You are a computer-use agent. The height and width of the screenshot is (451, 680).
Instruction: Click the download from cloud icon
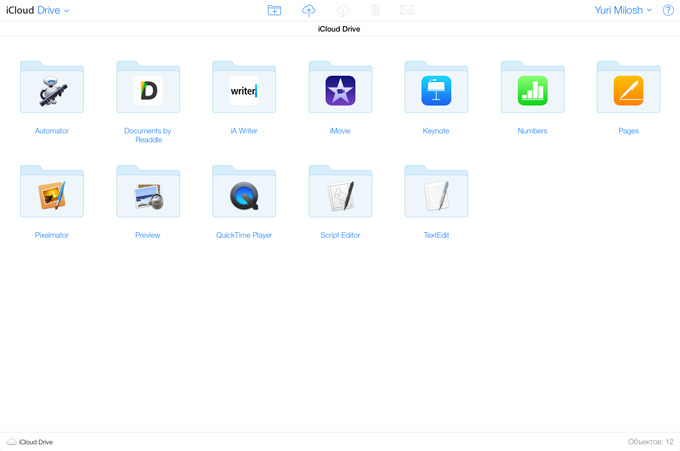[x=343, y=10]
